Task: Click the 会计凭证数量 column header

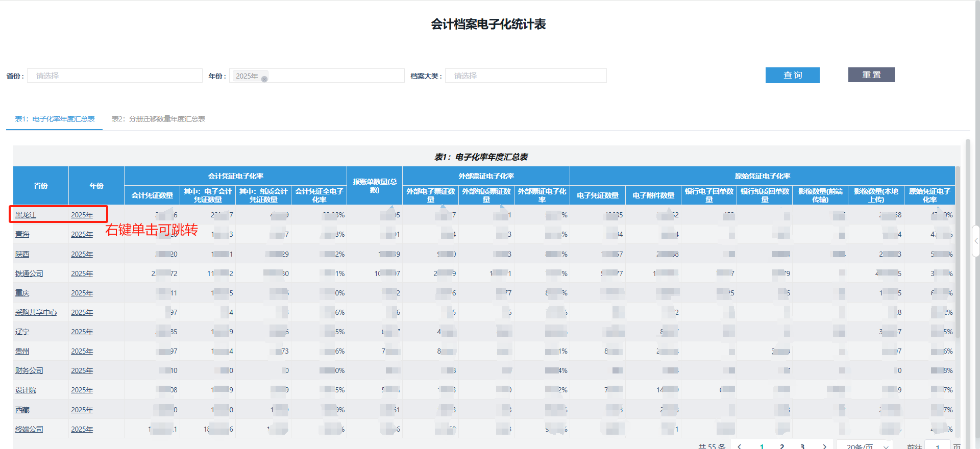Action: coord(152,195)
